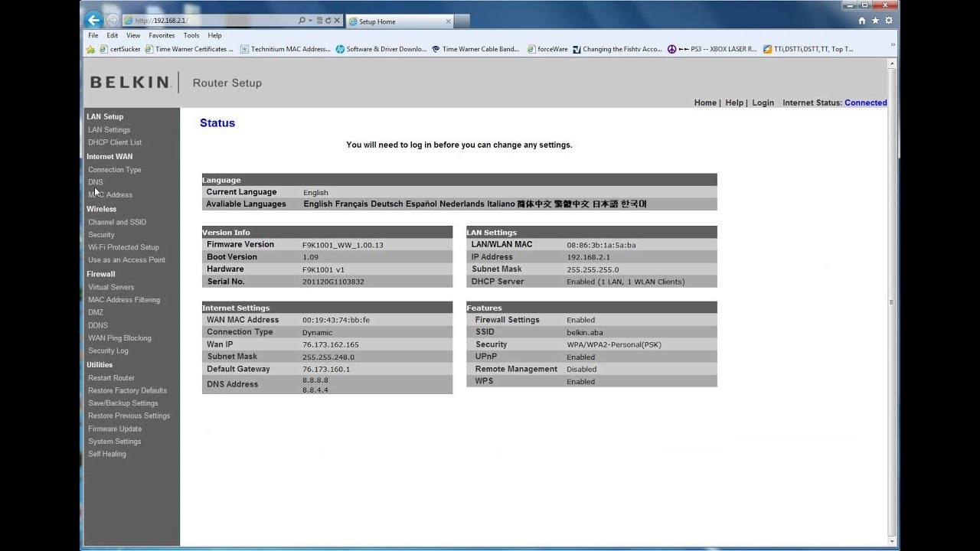Open Virtual Servers page
Screen dimensions: 980x551
click(x=111, y=287)
